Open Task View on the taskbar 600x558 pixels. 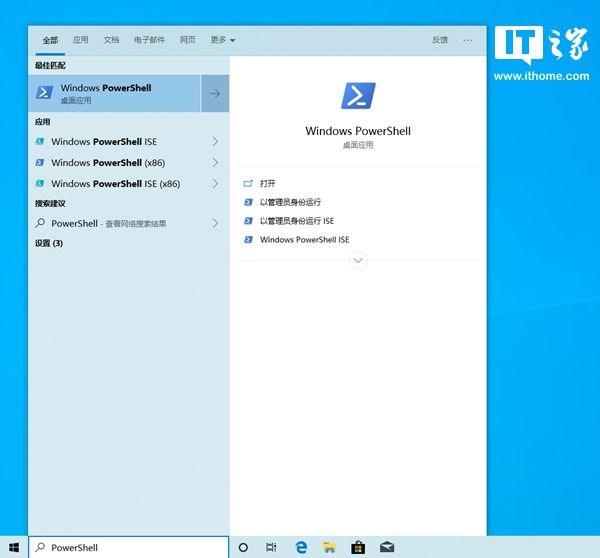tap(271, 548)
